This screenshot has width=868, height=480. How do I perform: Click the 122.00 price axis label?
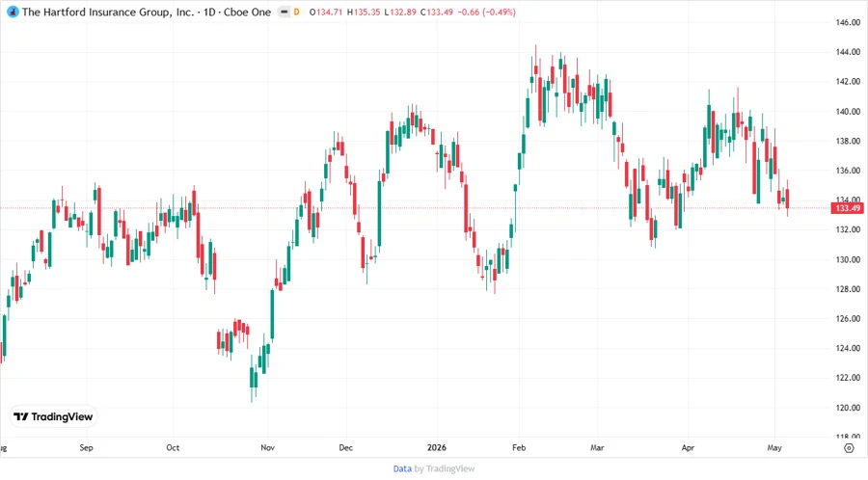pos(848,378)
